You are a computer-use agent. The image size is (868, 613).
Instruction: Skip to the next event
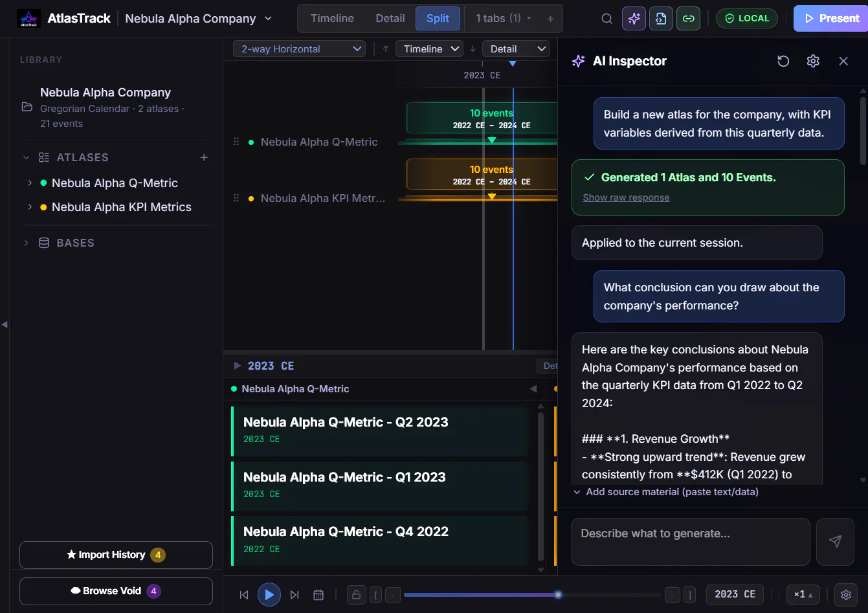[x=295, y=595]
